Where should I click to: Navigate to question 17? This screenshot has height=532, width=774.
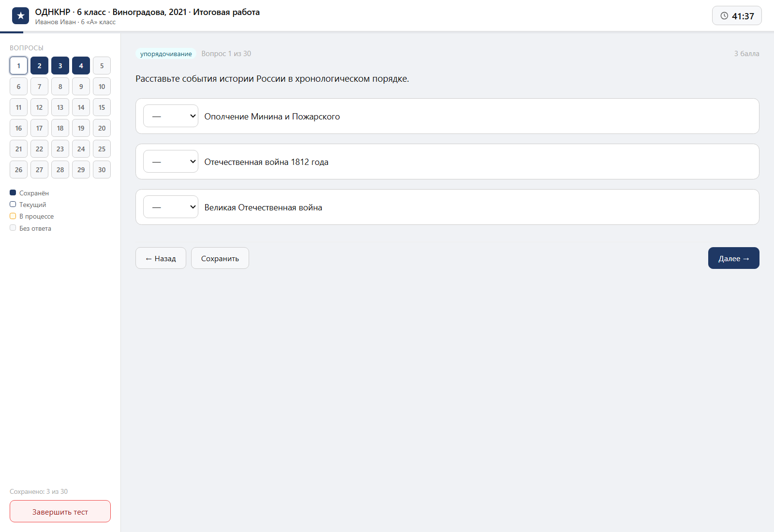pos(39,128)
